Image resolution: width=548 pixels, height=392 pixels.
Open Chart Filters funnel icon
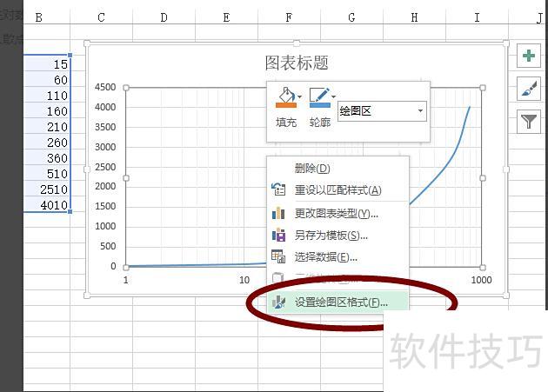click(529, 121)
